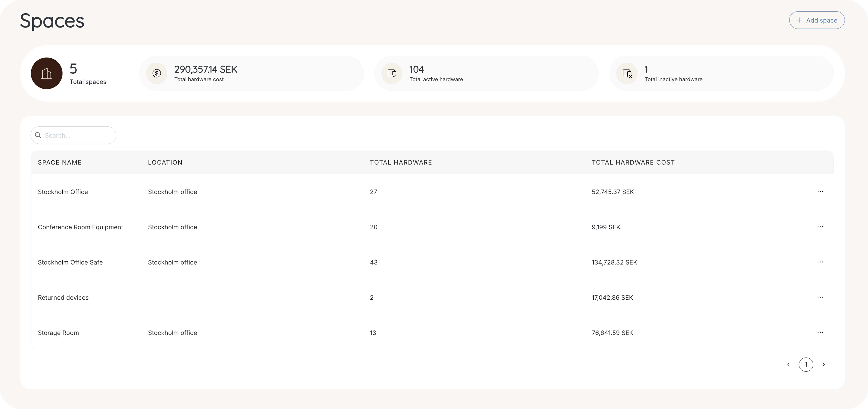Select page 1 in pagination
Viewport: 868px width, 409px height.
tap(806, 365)
